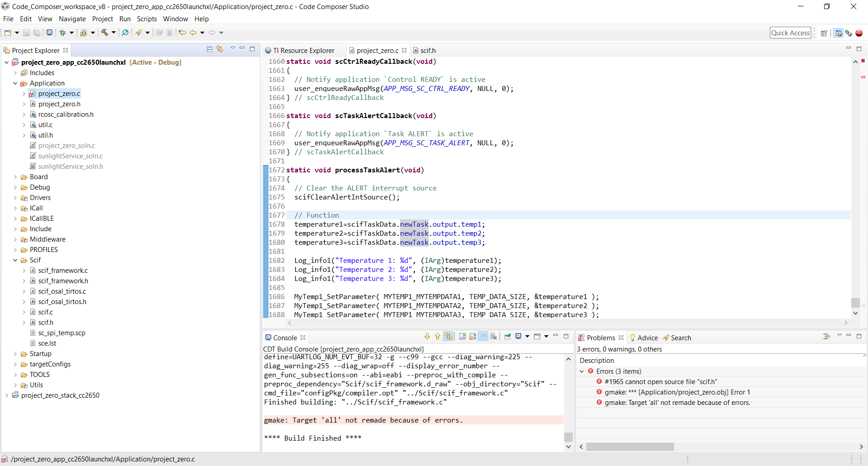Maximize the editor area
Image resolution: width=868 pixels, height=466 pixels.
(x=859, y=48)
